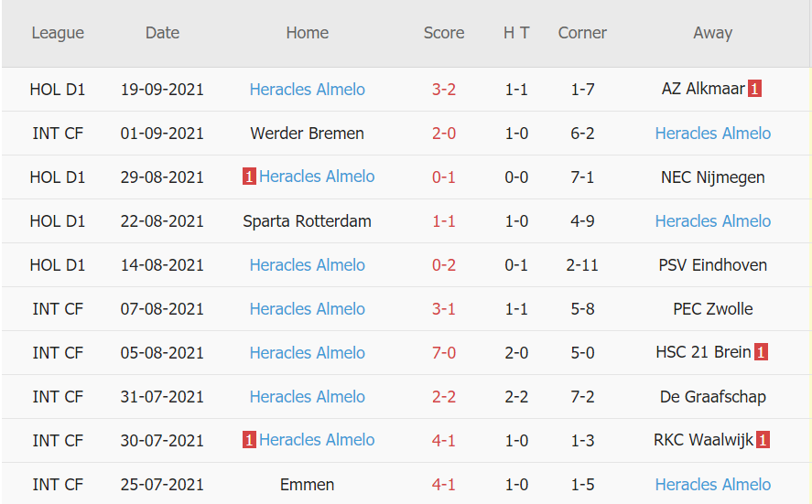Click red card icon next to RKC Waalwijk
812x504 pixels.
tap(763, 440)
